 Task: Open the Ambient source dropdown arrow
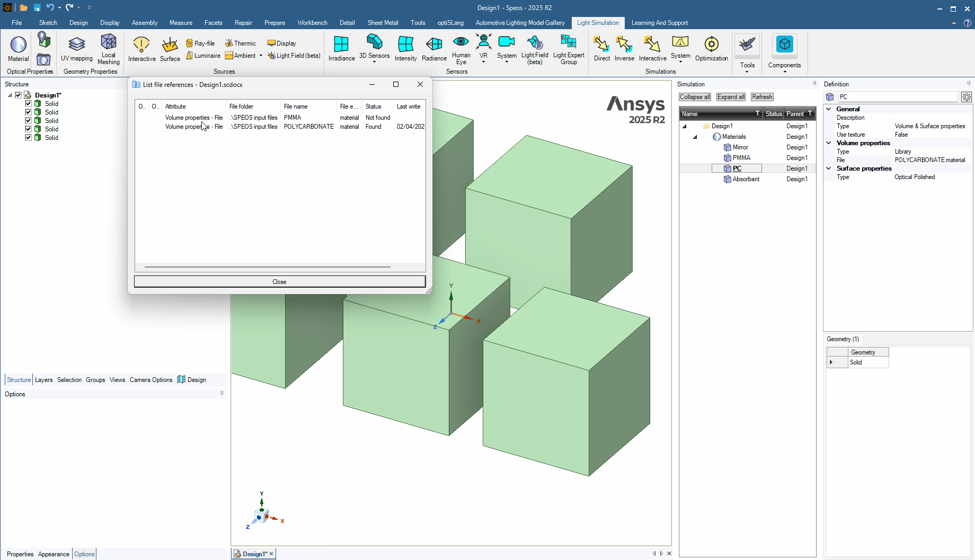tap(261, 56)
